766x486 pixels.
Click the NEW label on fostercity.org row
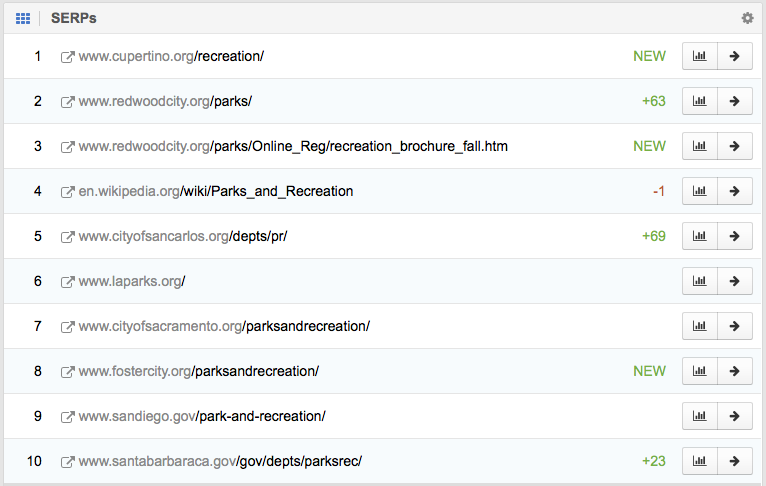(x=649, y=371)
